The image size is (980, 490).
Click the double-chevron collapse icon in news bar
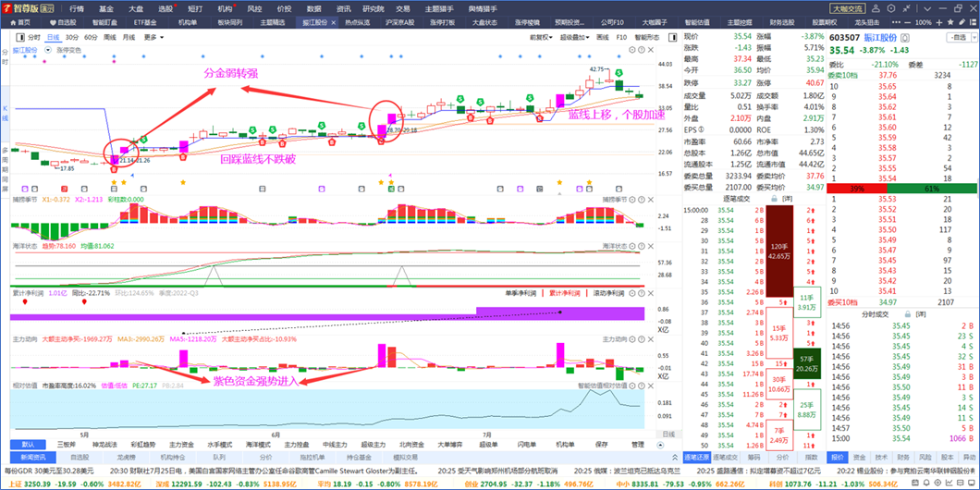[675, 458]
